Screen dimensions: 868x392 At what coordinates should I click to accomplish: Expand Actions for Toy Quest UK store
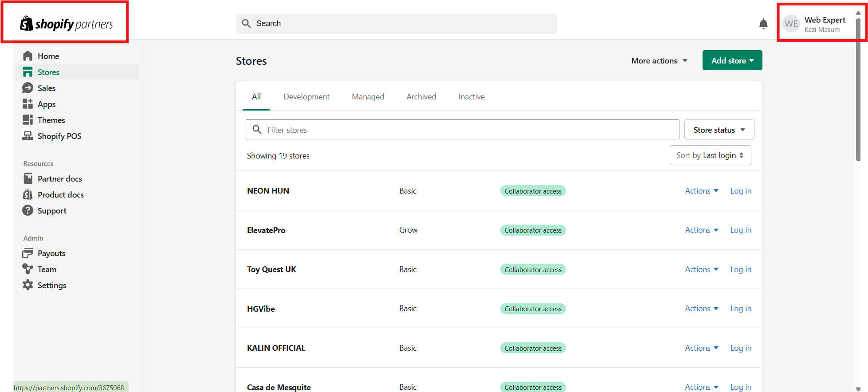click(702, 269)
